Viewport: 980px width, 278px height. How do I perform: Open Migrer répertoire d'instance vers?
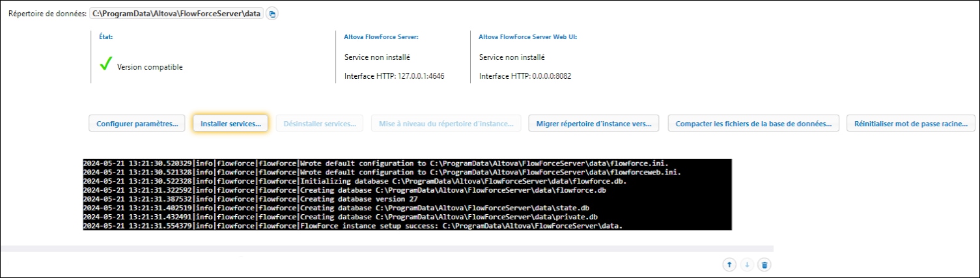(x=594, y=123)
